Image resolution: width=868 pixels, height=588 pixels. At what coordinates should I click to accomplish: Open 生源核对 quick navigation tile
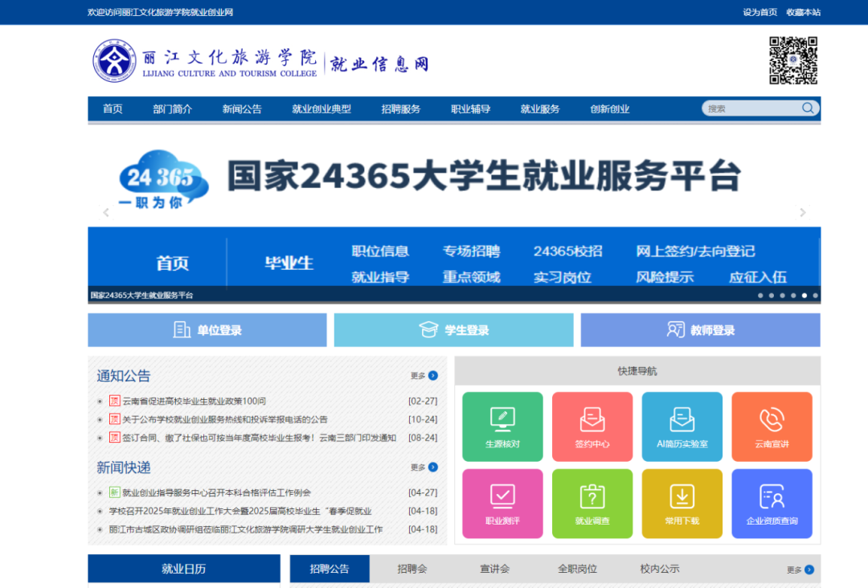click(502, 427)
